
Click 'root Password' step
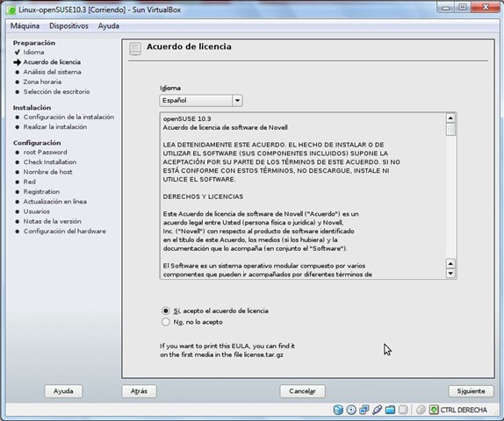(45, 153)
